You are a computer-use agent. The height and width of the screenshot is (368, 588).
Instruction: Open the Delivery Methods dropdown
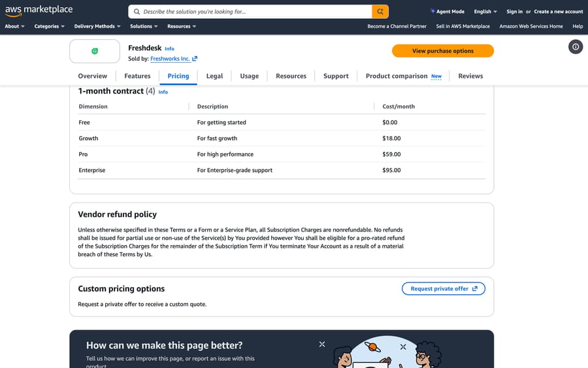(x=97, y=26)
